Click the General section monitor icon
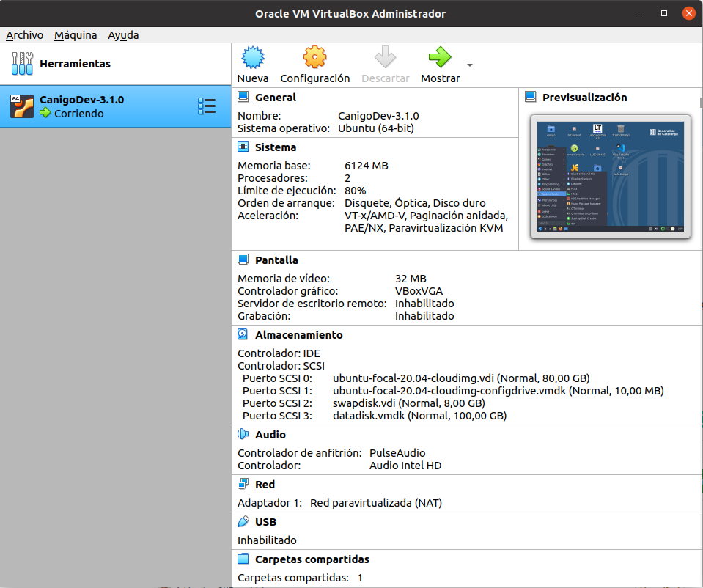Viewport: 703px width, 588px height. (x=243, y=97)
